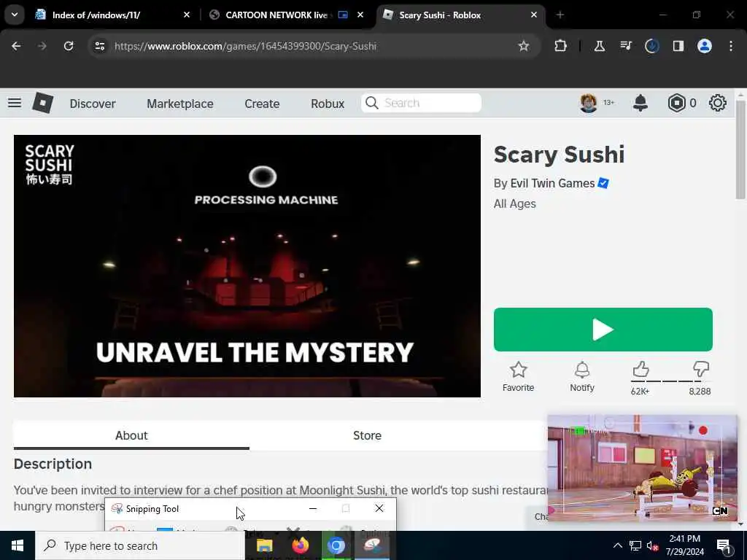Toggle Notify for this game
This screenshot has width=747, height=560.
[x=582, y=376]
